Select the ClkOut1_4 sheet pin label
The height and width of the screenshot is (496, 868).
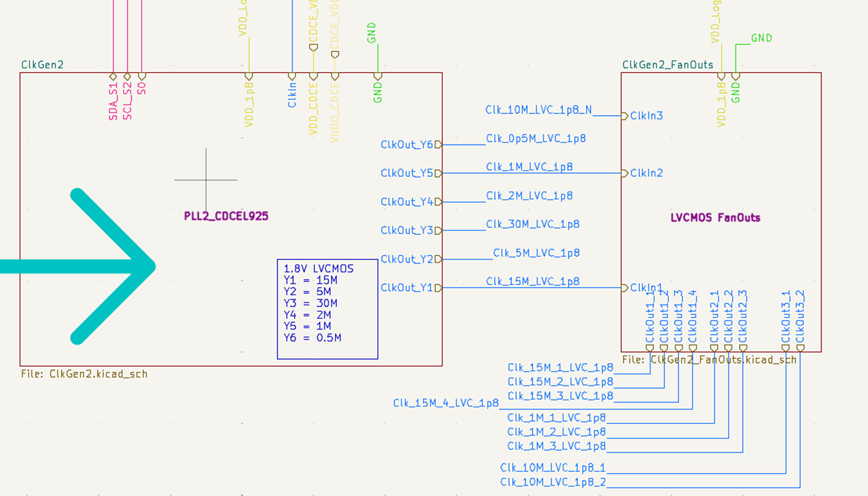693,316
